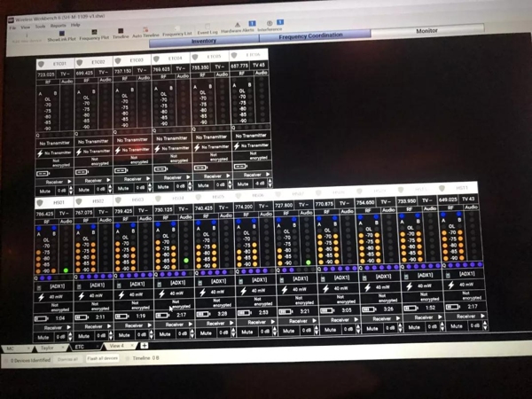Switch to the Inventory tab

[x=204, y=41]
